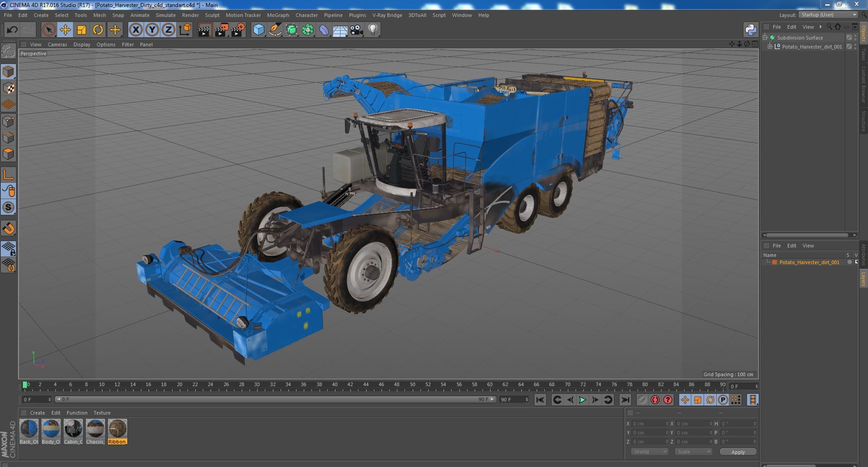This screenshot has height=467, width=868.
Task: Open viewport Display menu
Action: pyautogui.click(x=82, y=44)
